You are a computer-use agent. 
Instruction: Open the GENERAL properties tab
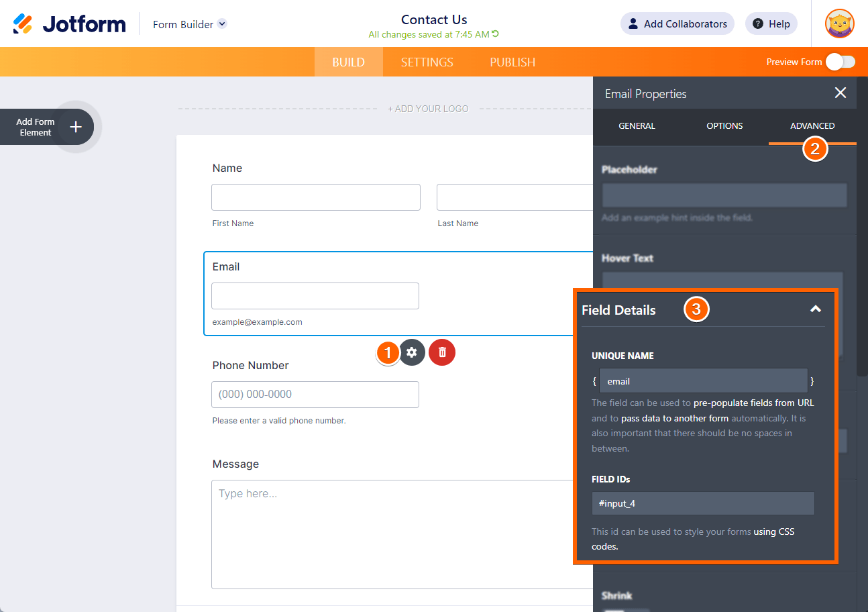[637, 126]
